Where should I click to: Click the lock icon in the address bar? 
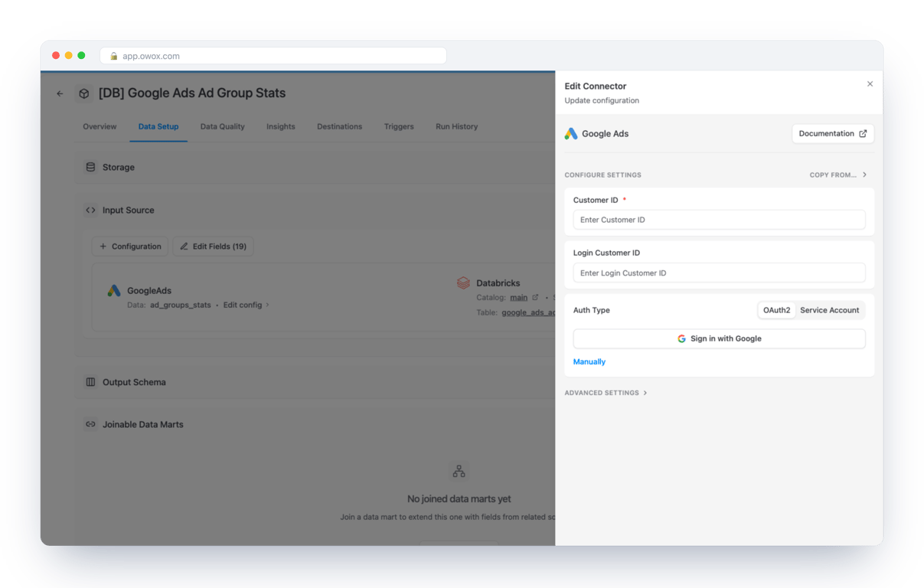[x=114, y=56]
